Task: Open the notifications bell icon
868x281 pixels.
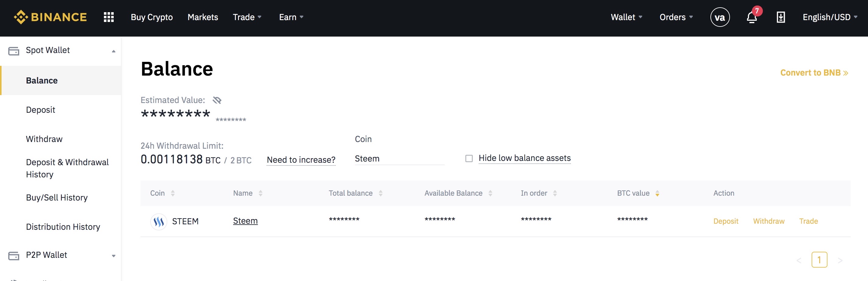Action: [751, 17]
